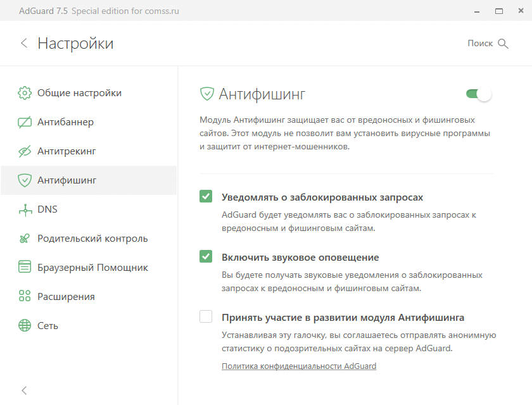Screen dimensions: 532x405
Task: Open the Антифишинг sidebar section
Action: tap(66, 180)
